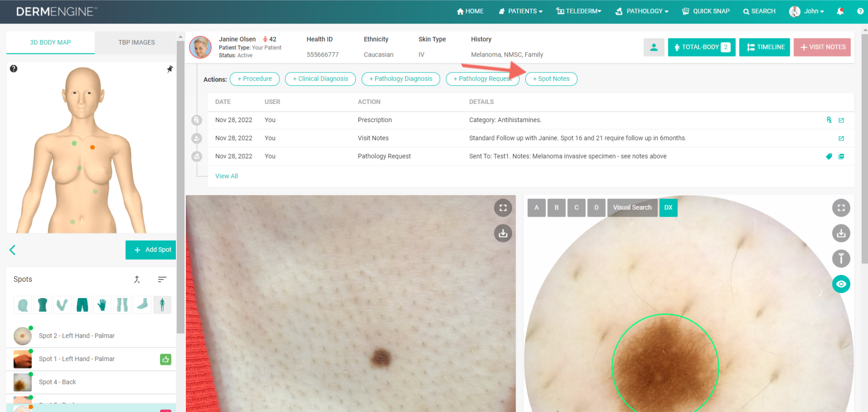This screenshot has width=868, height=412.
Task: Open the TELEDERM dropdown menu
Action: click(579, 11)
